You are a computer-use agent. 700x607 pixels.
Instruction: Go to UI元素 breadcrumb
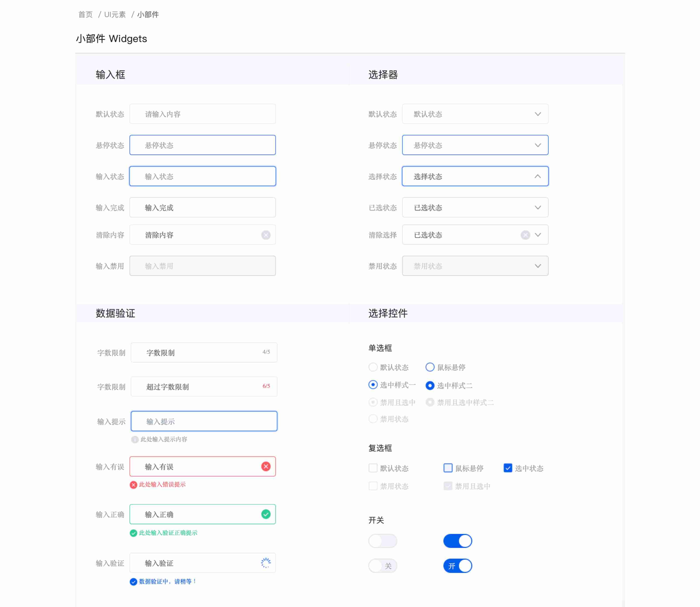[115, 15]
